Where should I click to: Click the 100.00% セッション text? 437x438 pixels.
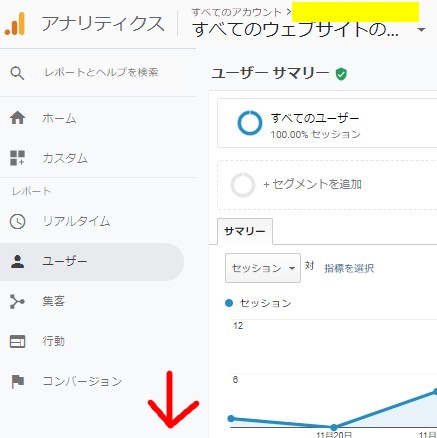click(315, 134)
